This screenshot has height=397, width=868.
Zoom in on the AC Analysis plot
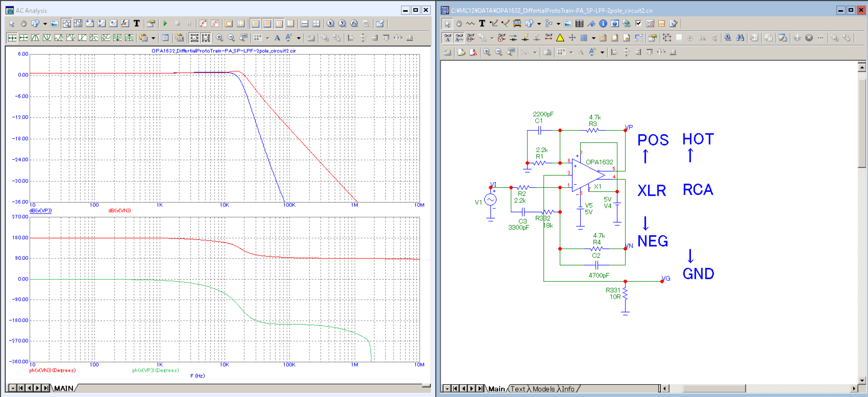(x=220, y=38)
